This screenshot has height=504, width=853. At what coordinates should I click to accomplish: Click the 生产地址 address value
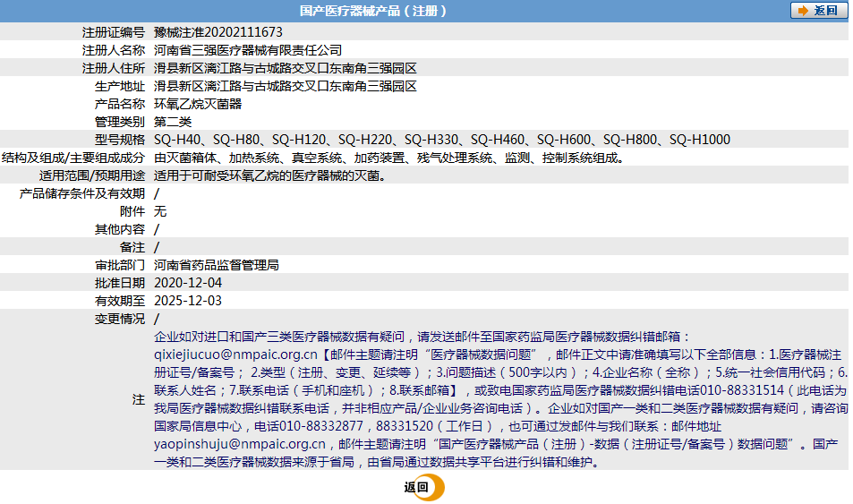(x=285, y=86)
